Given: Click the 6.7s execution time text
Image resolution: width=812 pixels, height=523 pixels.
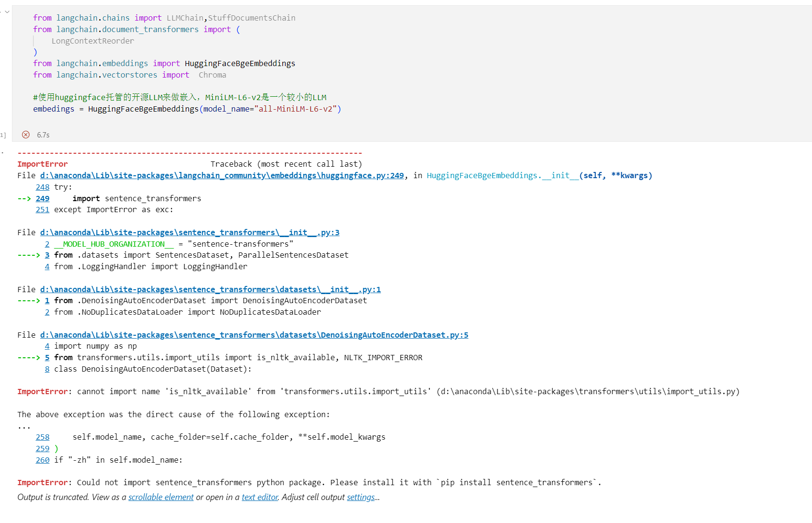Looking at the screenshot, I should tap(43, 135).
